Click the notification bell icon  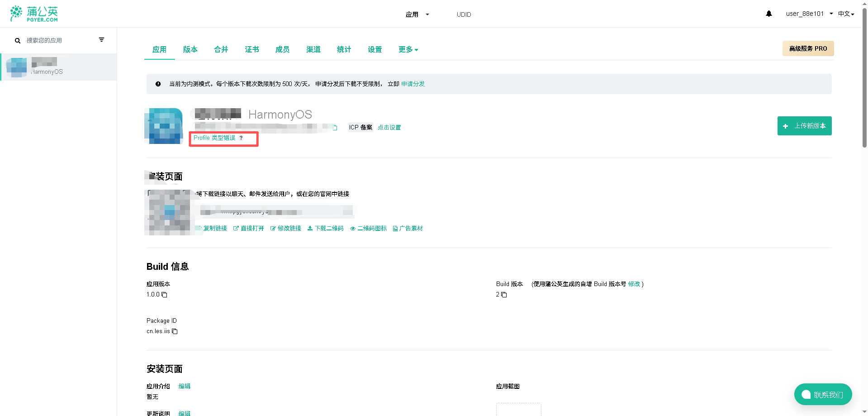(768, 14)
